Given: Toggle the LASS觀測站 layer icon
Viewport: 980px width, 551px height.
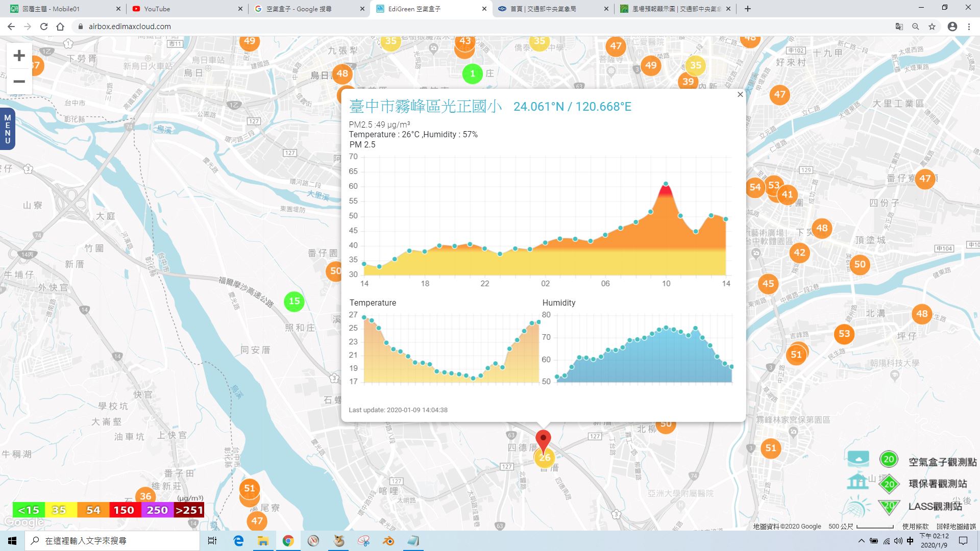Looking at the screenshot, I should [858, 506].
